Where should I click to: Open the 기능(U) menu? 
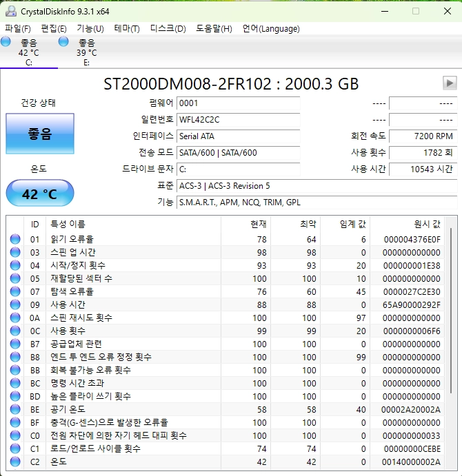tap(90, 29)
